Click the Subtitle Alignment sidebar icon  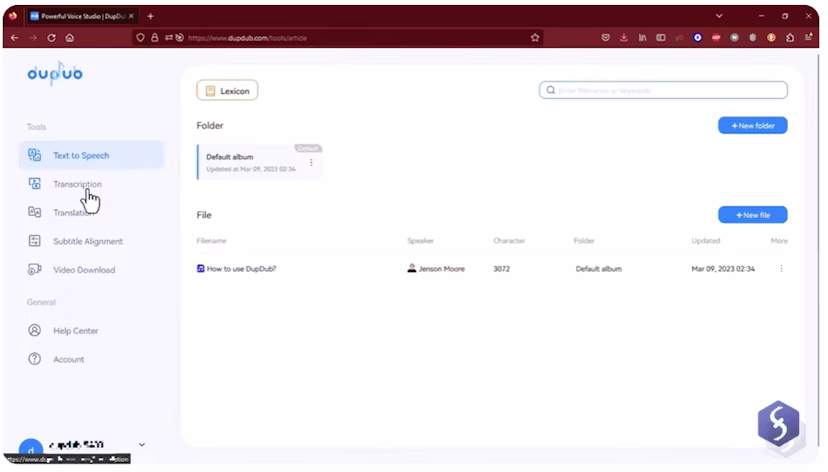click(x=34, y=241)
